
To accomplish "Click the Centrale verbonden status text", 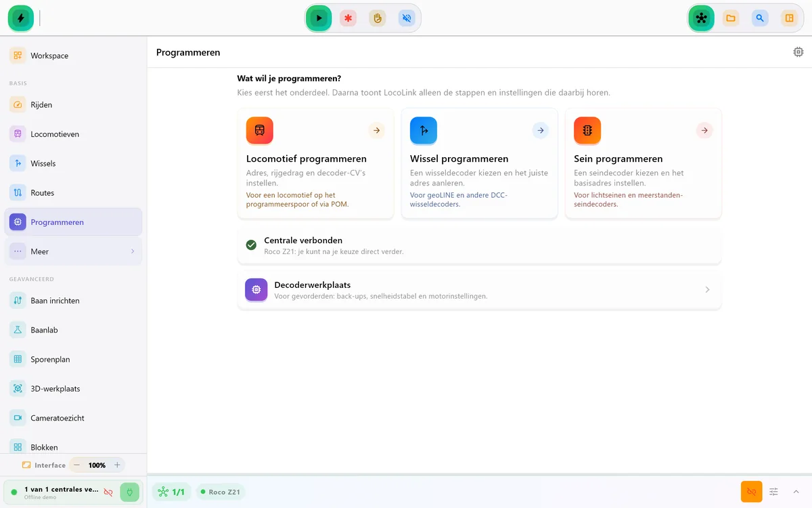I will (303, 240).
